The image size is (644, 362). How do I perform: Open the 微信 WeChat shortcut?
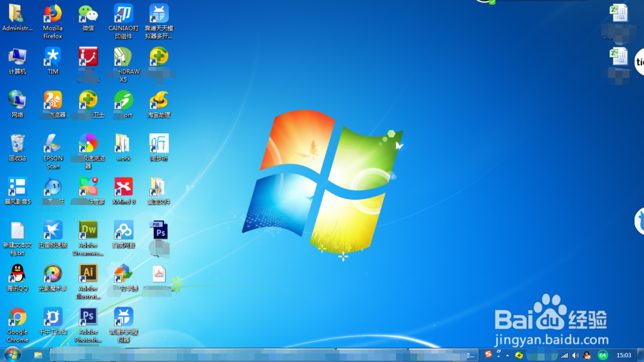click(x=88, y=17)
